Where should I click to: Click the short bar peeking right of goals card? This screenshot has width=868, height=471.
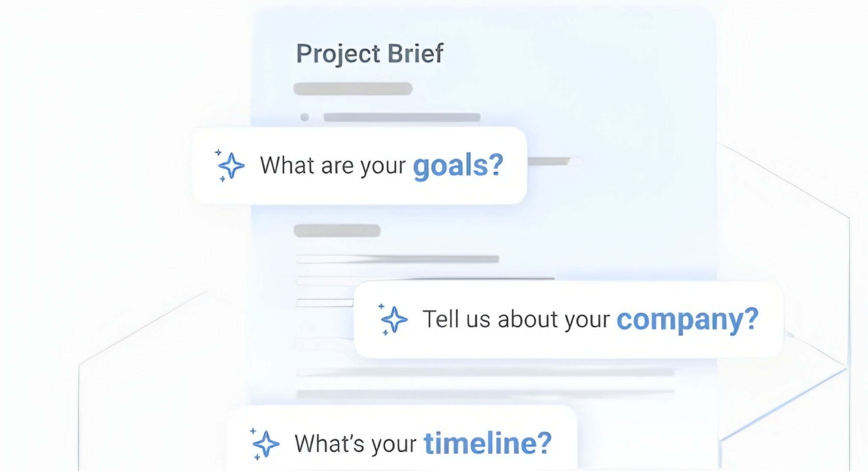549,162
